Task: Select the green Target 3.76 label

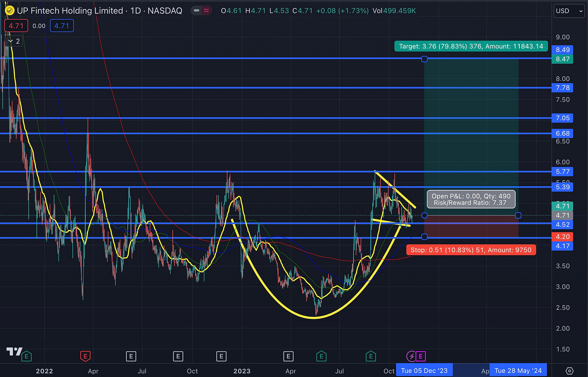Action: 471,46
